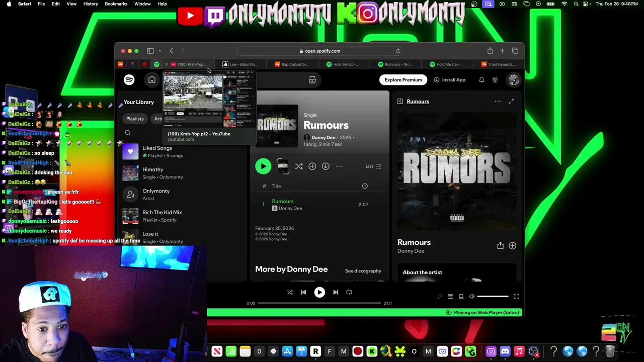The image size is (644, 362).
Task: Download the Rumours single
Action: click(326, 166)
